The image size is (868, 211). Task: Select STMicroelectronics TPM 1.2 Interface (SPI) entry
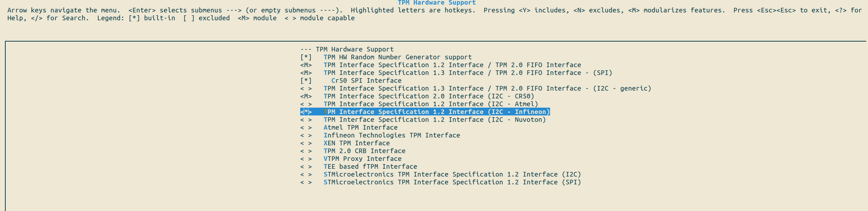(x=452, y=182)
